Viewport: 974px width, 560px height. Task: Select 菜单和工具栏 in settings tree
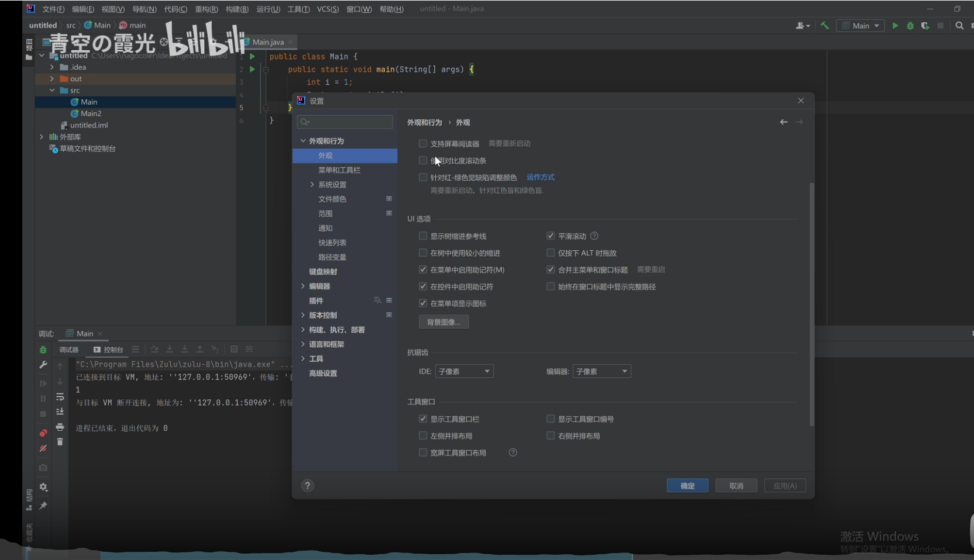pos(339,170)
